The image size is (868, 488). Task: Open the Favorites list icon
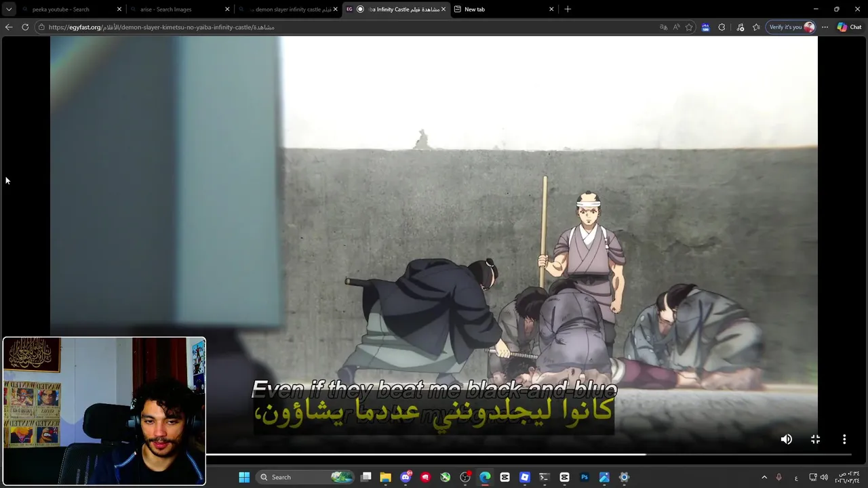coord(756,27)
